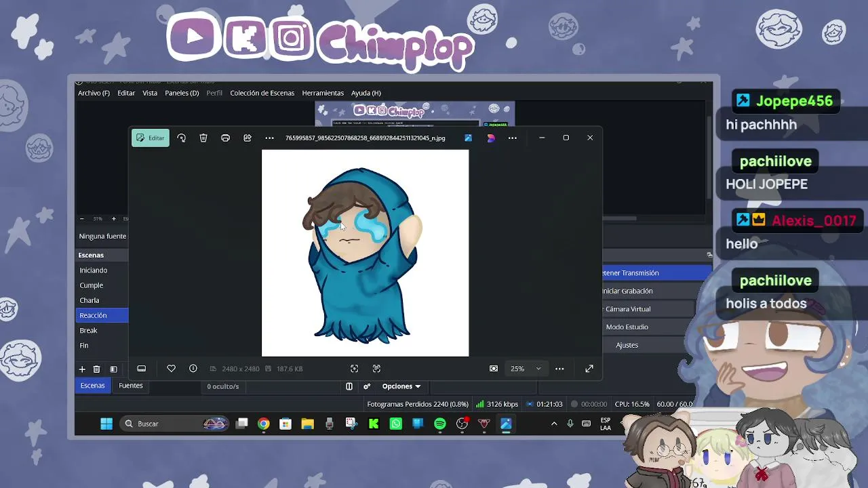
Task: Open the bottom-bar ellipsis menu in Photos
Action: pos(559,369)
